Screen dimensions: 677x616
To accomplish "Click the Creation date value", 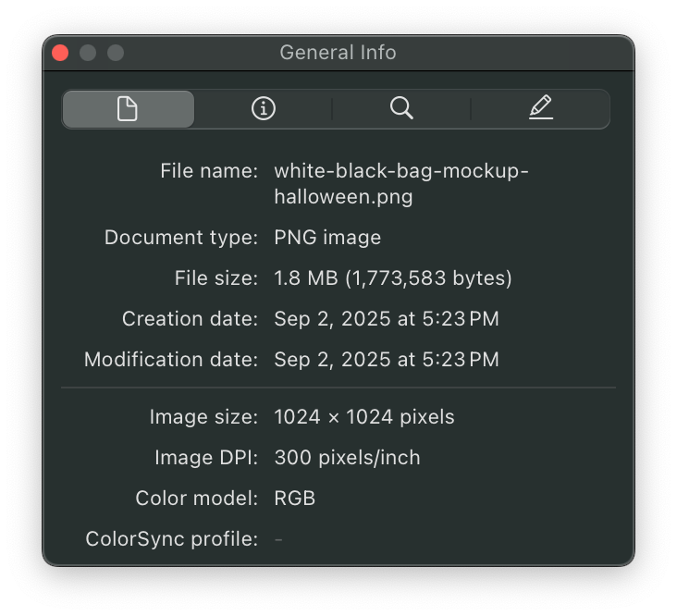I will click(x=386, y=319).
